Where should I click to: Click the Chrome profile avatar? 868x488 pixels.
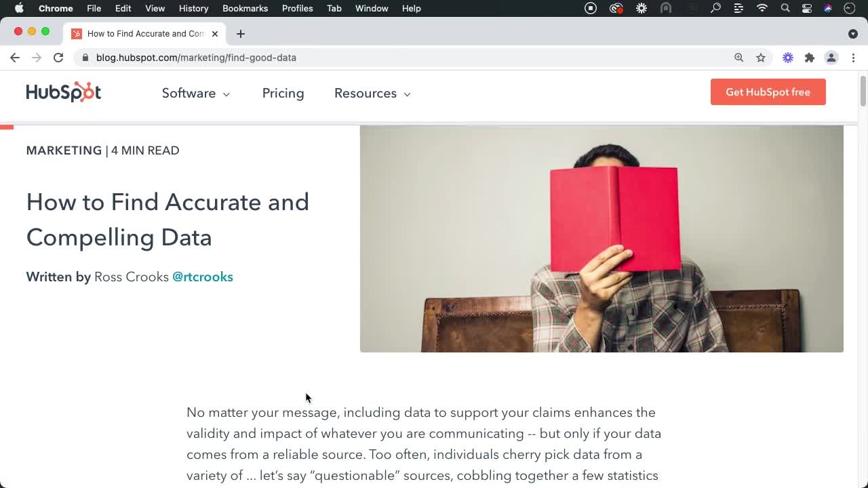(831, 58)
